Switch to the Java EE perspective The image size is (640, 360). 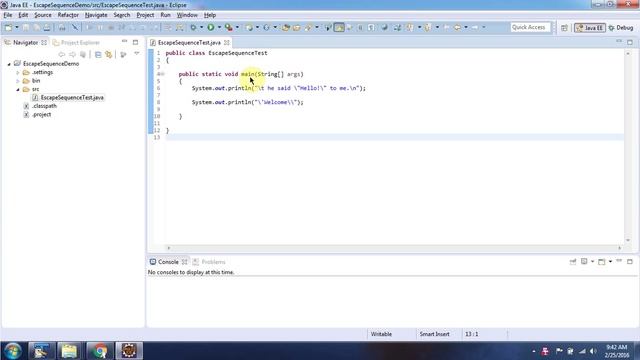pyautogui.click(x=589, y=28)
